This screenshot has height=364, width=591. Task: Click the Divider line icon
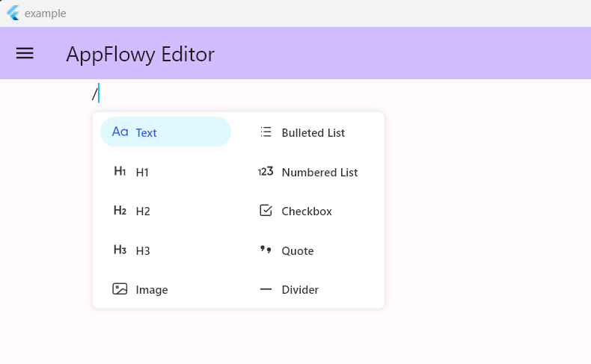click(266, 289)
